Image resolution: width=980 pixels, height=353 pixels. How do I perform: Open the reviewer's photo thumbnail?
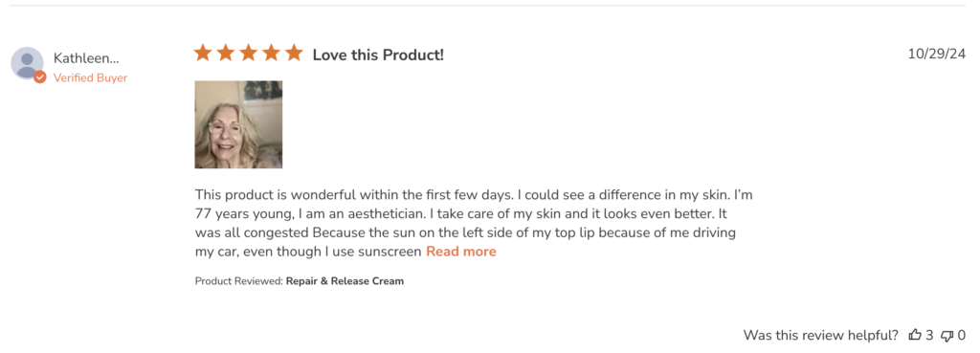coord(238,124)
